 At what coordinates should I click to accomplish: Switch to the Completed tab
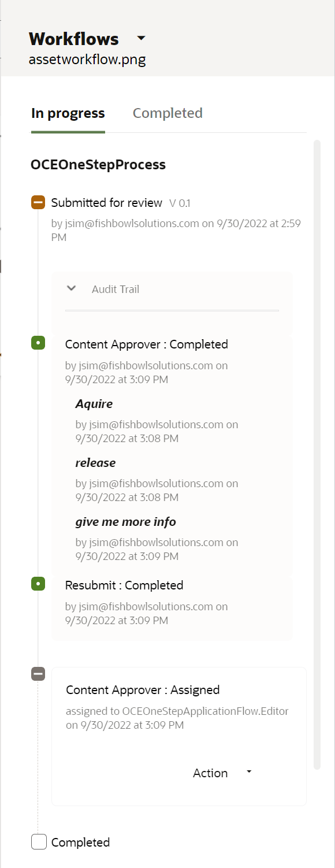167,113
